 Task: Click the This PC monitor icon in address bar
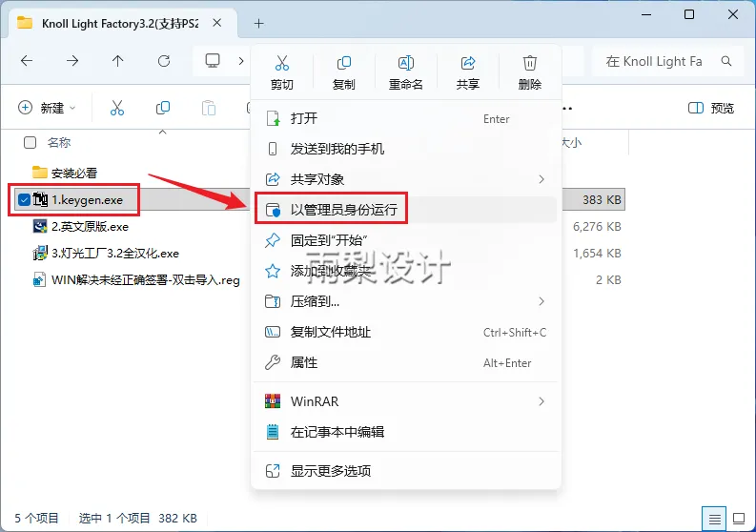tap(213, 61)
